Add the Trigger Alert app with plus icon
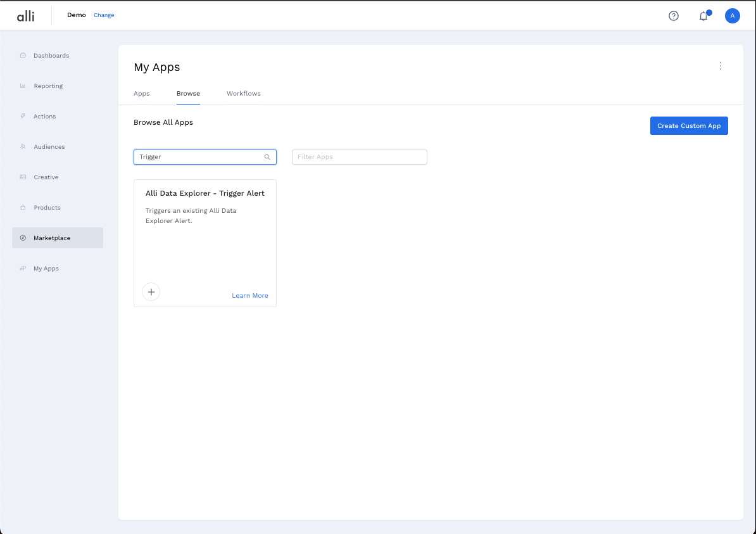 coord(151,292)
